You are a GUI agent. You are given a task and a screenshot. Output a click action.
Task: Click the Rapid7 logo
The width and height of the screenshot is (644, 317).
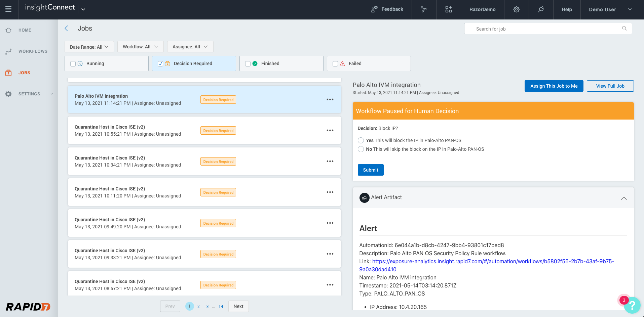point(28,307)
